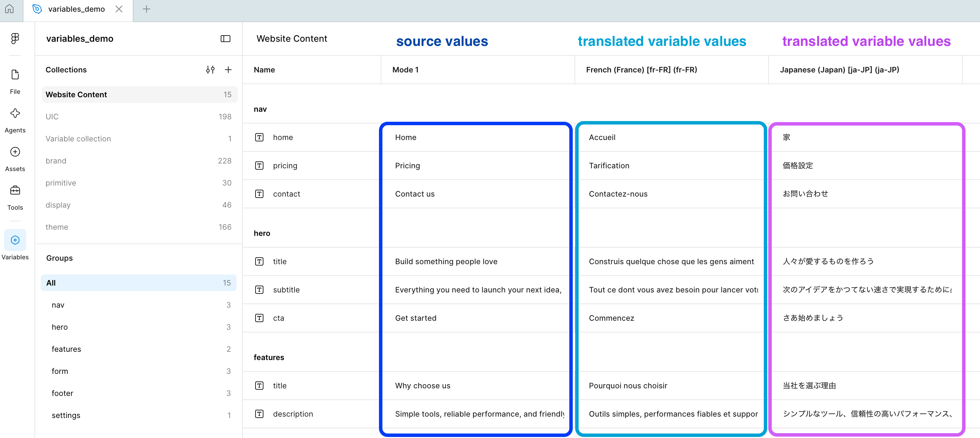
Task: Open the File sidebar panel
Action: (x=15, y=81)
